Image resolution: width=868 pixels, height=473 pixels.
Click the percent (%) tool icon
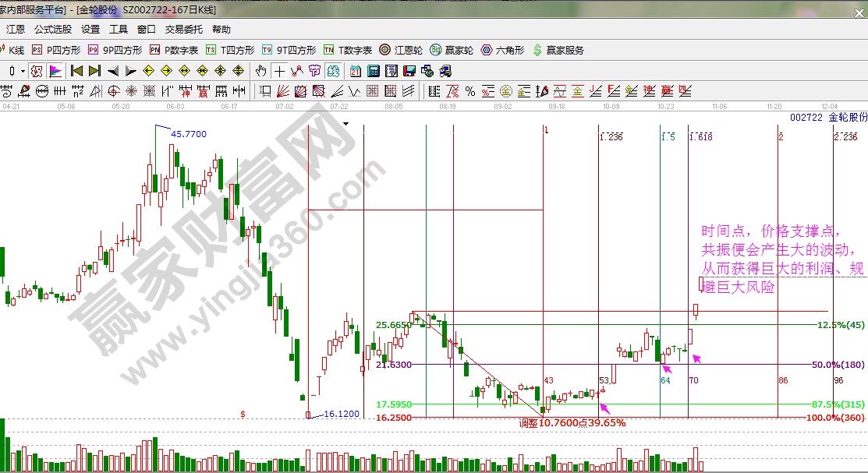point(470,91)
